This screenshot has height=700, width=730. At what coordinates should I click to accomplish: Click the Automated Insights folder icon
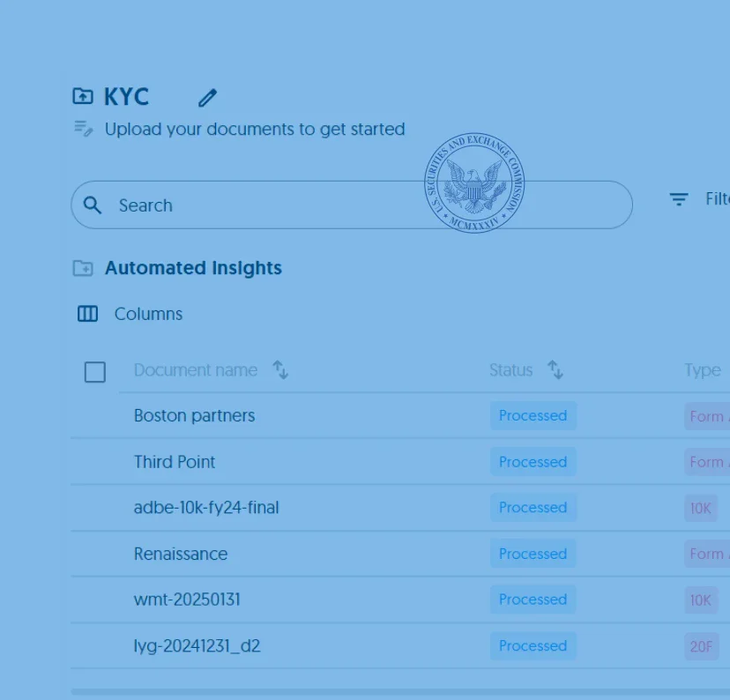[x=85, y=267]
